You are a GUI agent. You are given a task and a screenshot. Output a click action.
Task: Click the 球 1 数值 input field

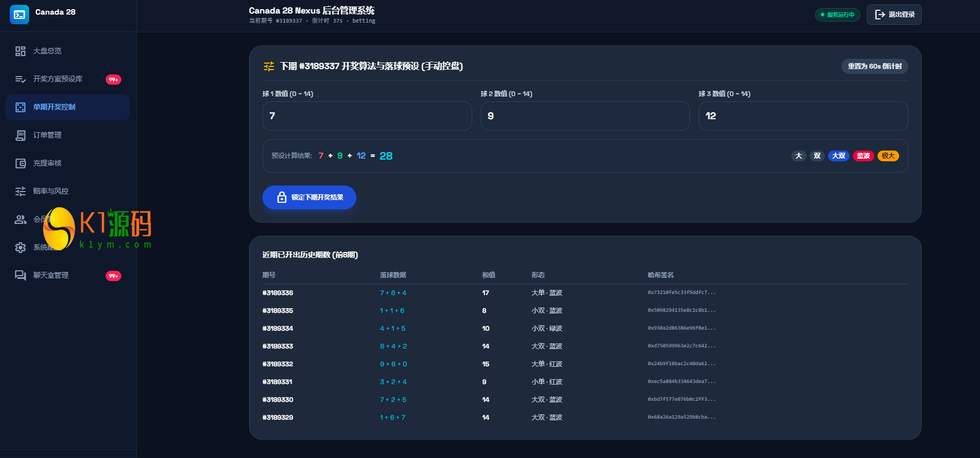pyautogui.click(x=367, y=116)
